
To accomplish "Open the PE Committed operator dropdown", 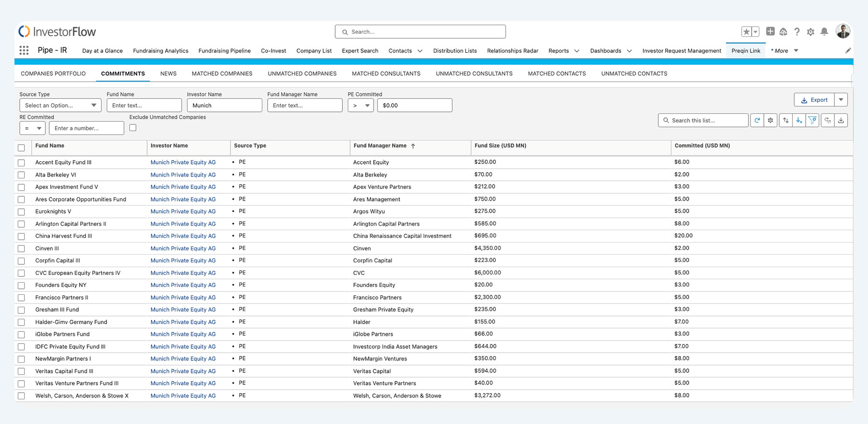I will (361, 105).
